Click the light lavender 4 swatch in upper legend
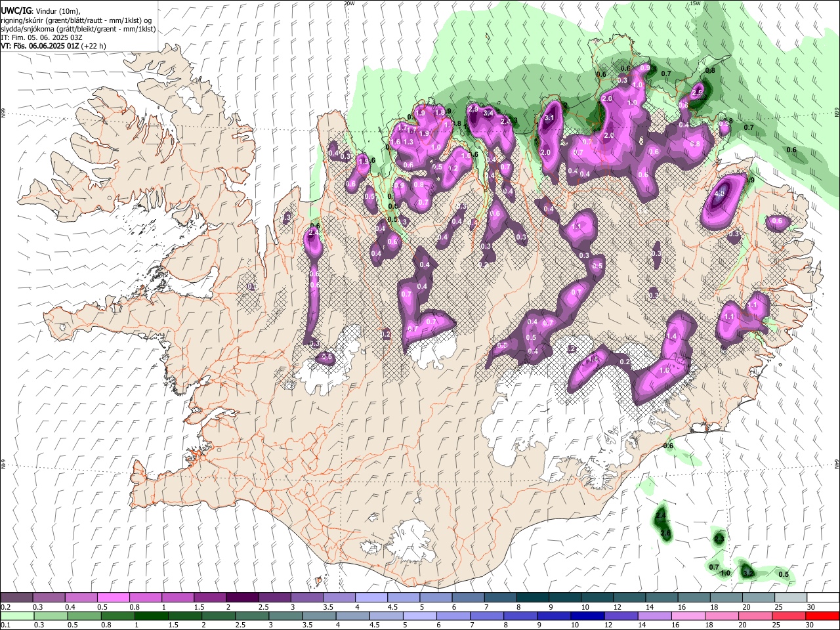840x630 pixels. tap(371, 598)
